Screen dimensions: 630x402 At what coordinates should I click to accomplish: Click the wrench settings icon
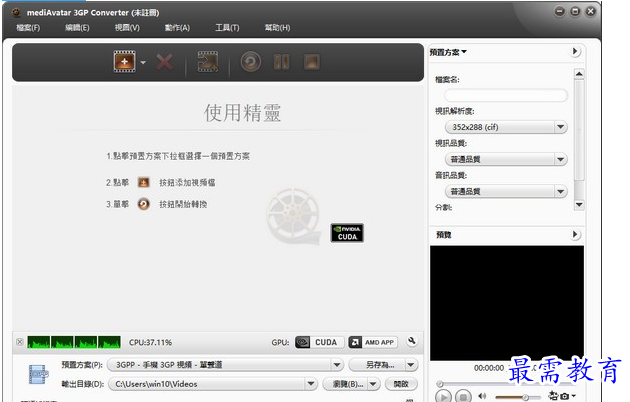[x=411, y=341]
